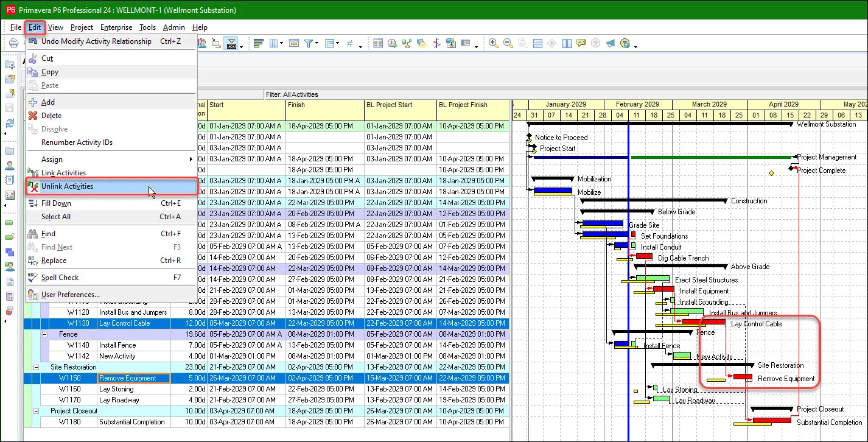Click the Activity Table toolbar icon
Screen dimensions: 868x442
(378, 43)
